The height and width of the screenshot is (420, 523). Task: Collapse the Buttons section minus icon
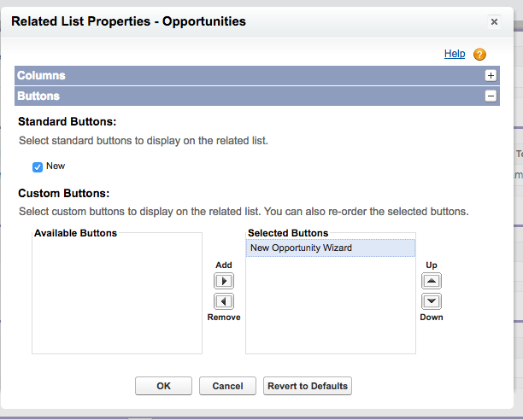491,96
